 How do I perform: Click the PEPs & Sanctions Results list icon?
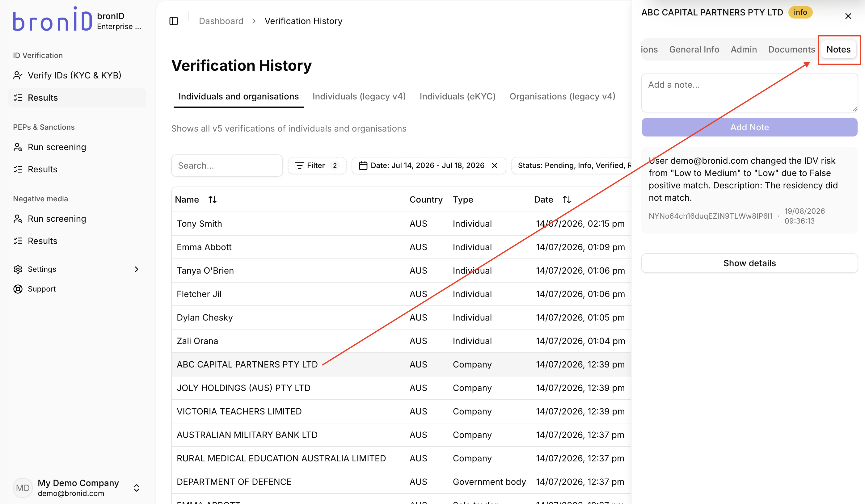18,170
